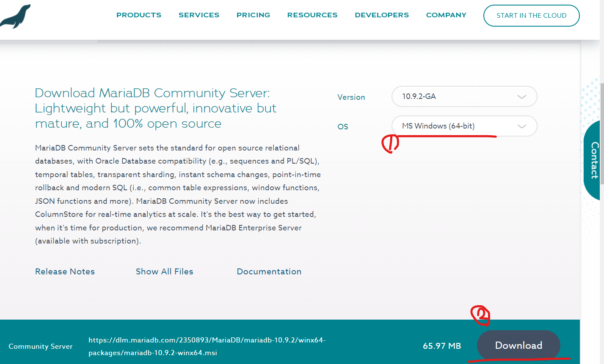Expand the OS dropdown showing MS Windows (64-bit)
Image resolution: width=604 pixels, height=364 pixels.
coord(464,126)
